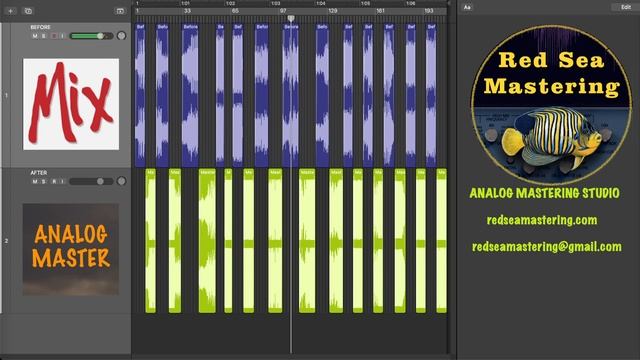This screenshot has width=640, height=360.
Task: Select the last green Master region
Action: pos(442,241)
